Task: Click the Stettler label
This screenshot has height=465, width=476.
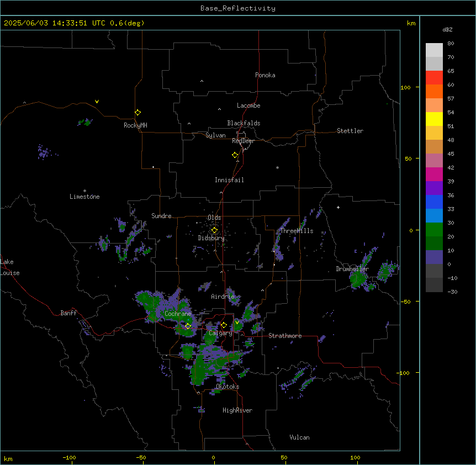Action: [350, 131]
